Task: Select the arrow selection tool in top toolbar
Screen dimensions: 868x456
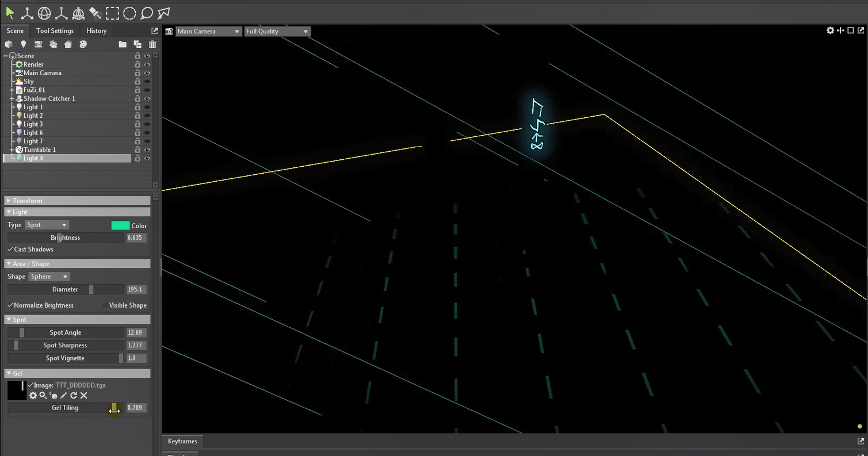Action: click(x=10, y=13)
